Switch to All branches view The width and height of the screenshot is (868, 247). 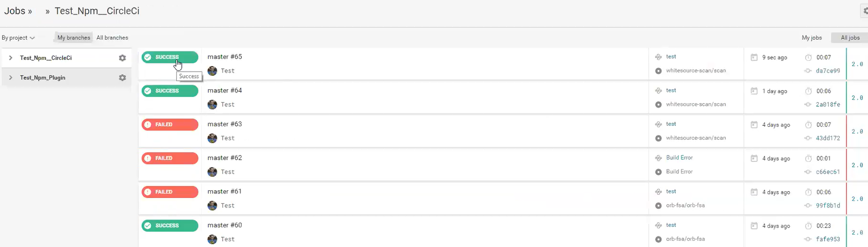tap(112, 38)
